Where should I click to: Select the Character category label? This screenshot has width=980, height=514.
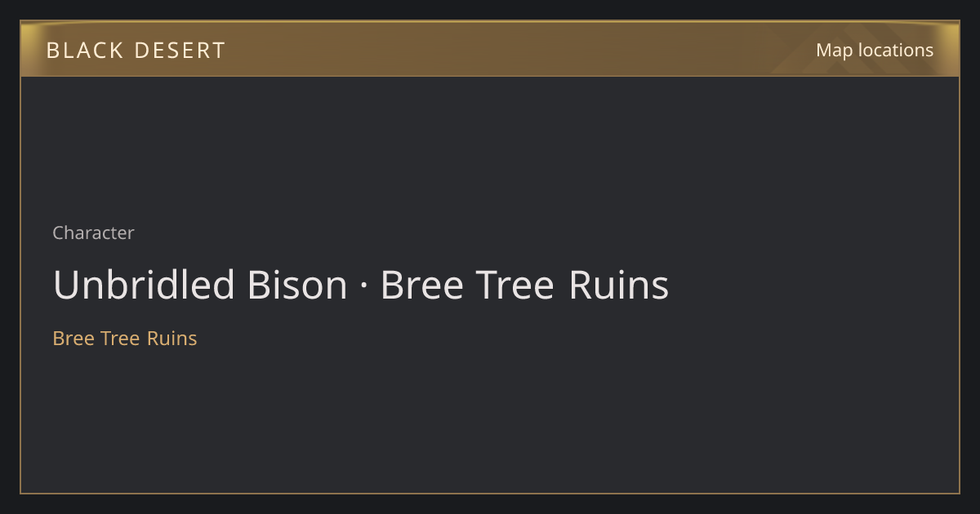click(x=93, y=233)
